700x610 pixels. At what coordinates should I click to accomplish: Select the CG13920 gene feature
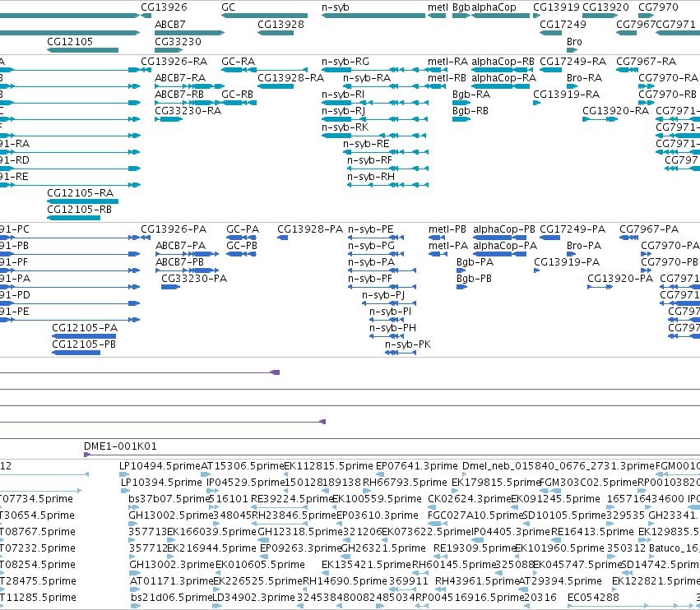pos(600,16)
